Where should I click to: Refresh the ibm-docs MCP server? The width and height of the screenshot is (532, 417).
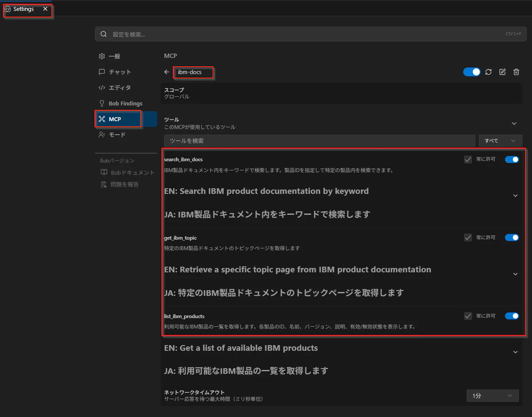tap(488, 72)
